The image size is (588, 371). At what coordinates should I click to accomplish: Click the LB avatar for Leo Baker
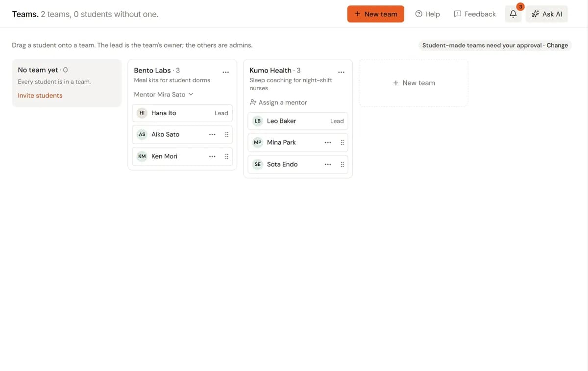tap(258, 121)
